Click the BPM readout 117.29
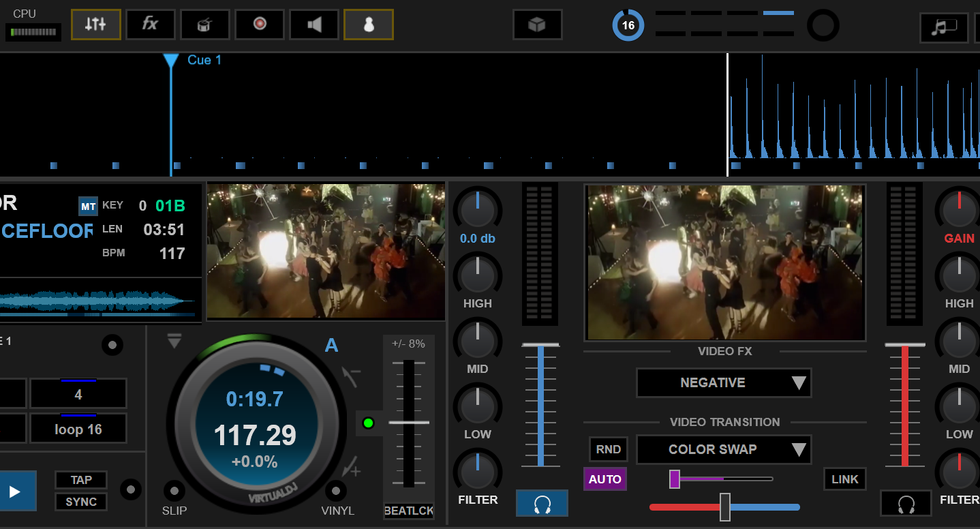This screenshot has width=980, height=529. coord(255,435)
